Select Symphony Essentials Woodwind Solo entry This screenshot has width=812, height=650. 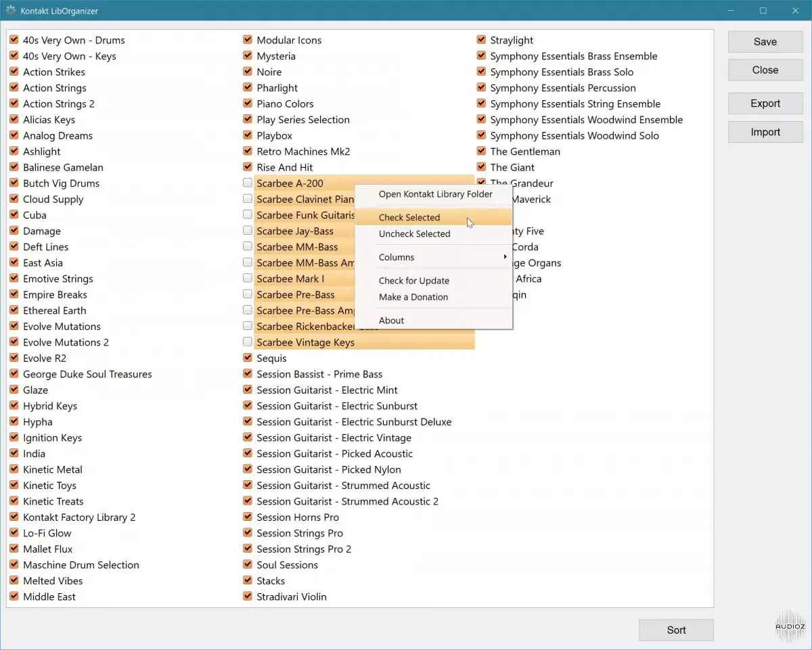coord(574,135)
